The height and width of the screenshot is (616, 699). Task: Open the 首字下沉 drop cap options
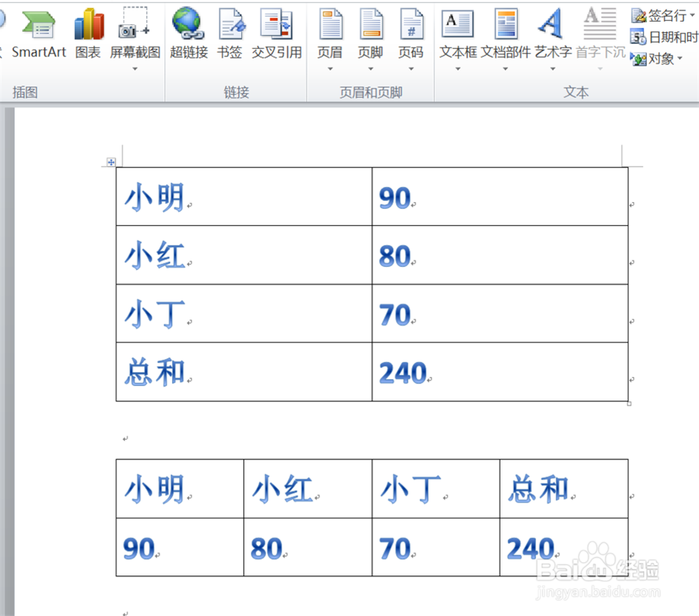click(x=599, y=68)
